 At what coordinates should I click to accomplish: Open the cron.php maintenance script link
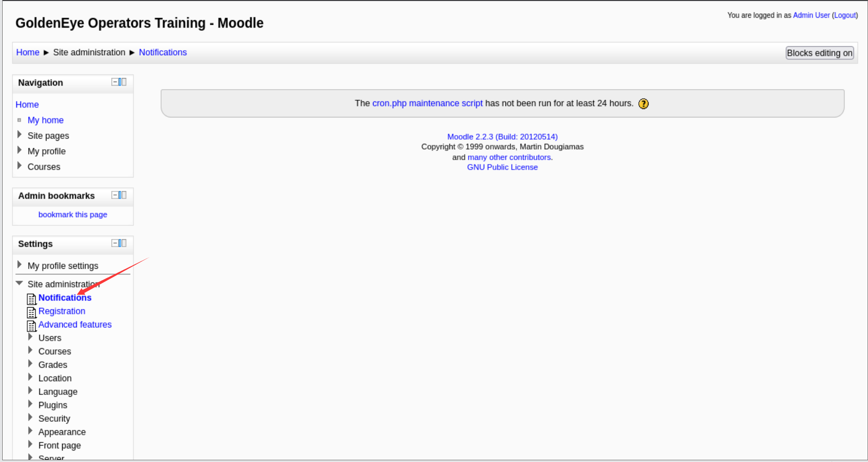pos(427,103)
